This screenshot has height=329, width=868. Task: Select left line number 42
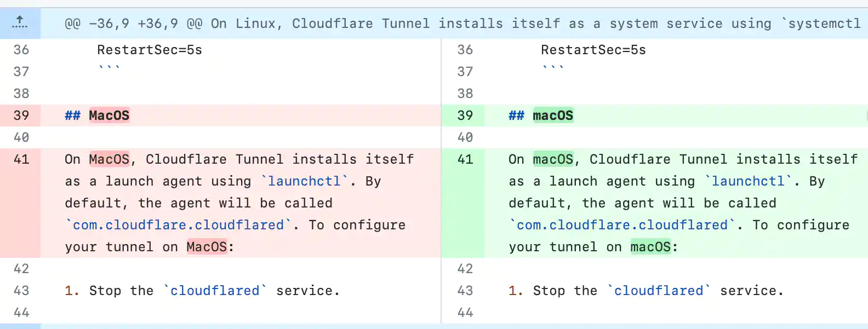21,269
